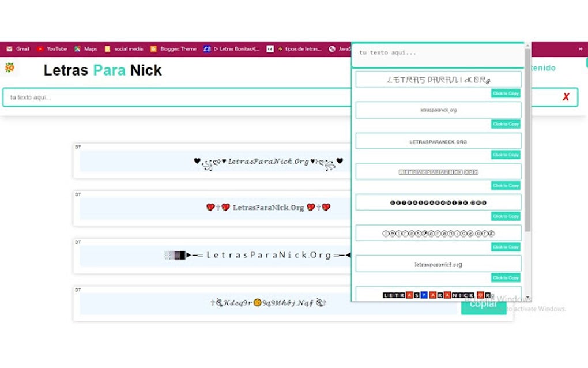Copy the uppercase LETRASPARANICK.ORG style
Viewport: 588px width, 368px height.
point(505,155)
